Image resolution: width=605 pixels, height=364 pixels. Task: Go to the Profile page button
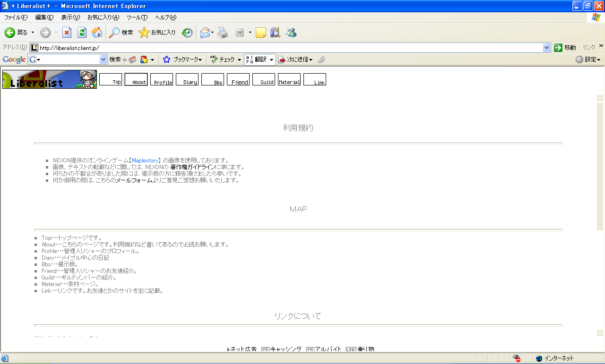162,79
